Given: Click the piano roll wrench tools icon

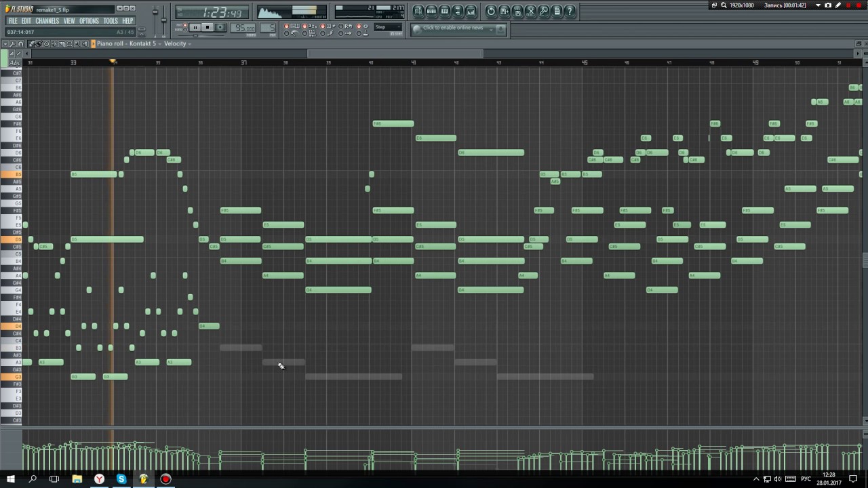Looking at the screenshot, I should click(x=13, y=43).
